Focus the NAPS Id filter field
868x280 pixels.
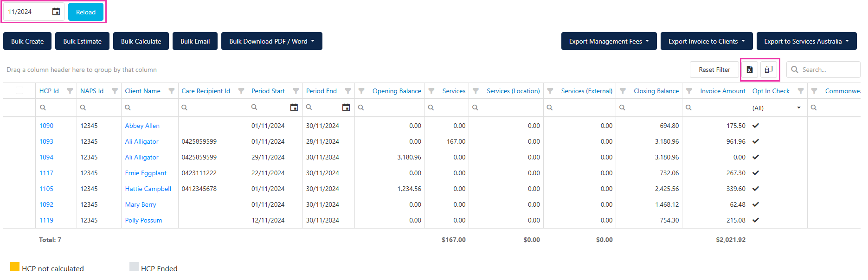pos(99,108)
